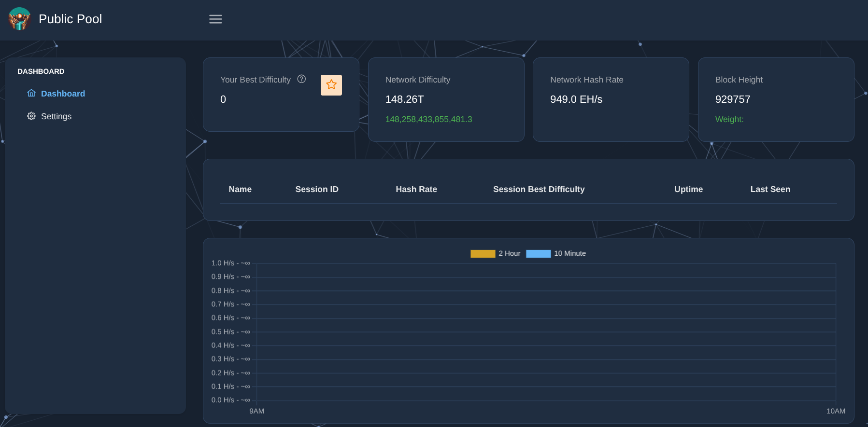
Task: Click the Public Pool title text
Action: tap(70, 19)
